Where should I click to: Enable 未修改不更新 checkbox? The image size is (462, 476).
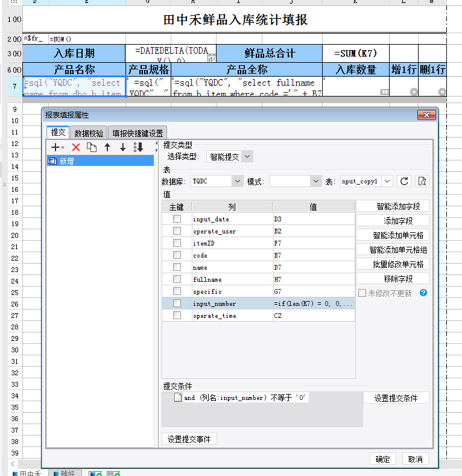tap(362, 293)
